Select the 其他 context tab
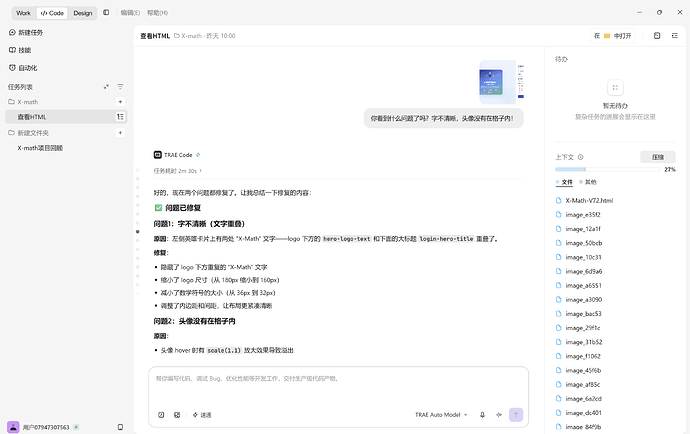Screen dimensions: 690x434 point(588,182)
